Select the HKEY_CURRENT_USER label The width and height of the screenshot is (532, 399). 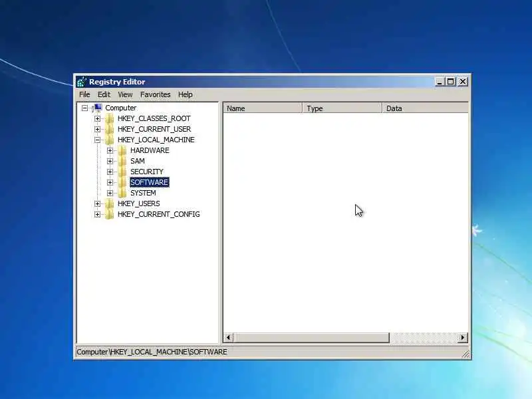(154, 129)
